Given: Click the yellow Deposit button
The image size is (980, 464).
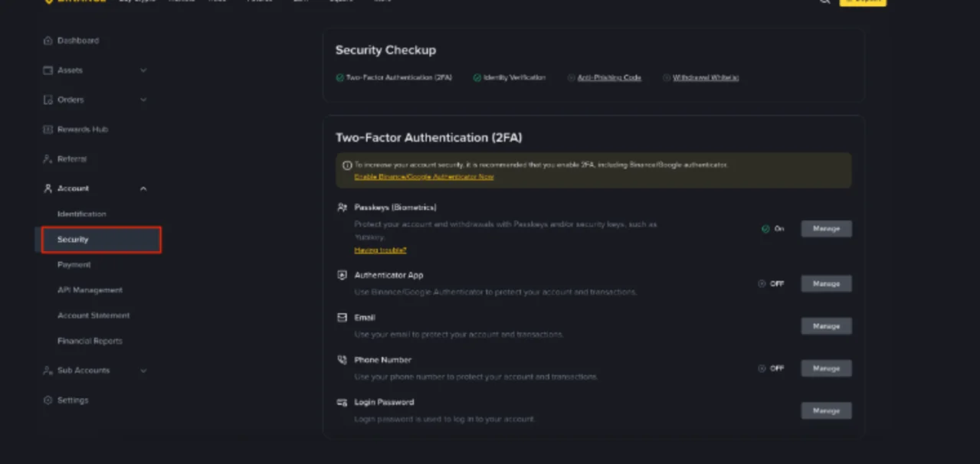Looking at the screenshot, I should [863, 2].
